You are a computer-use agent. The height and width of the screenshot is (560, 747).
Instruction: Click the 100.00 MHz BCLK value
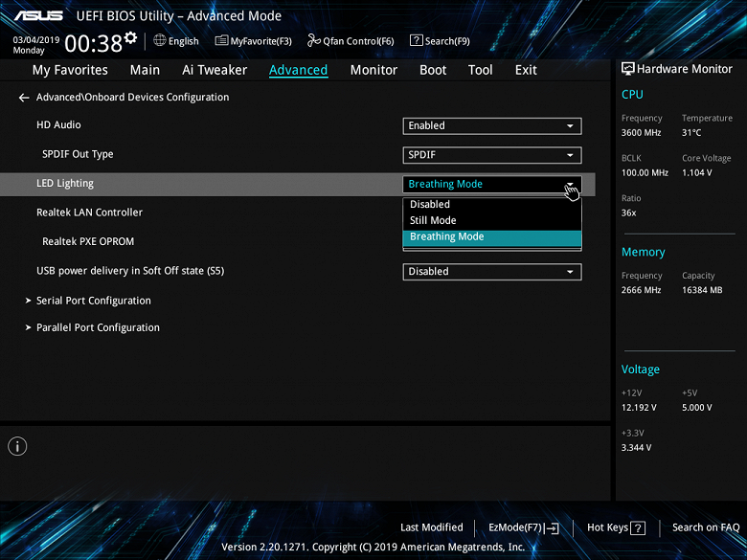pos(645,173)
